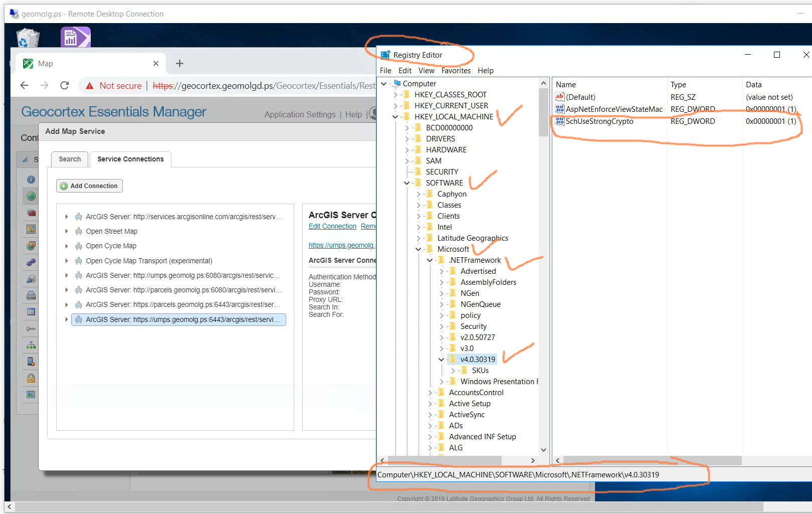Screen dimensions: 812x514
Task: Open the https://umps.geomolg link
Action: click(341, 245)
